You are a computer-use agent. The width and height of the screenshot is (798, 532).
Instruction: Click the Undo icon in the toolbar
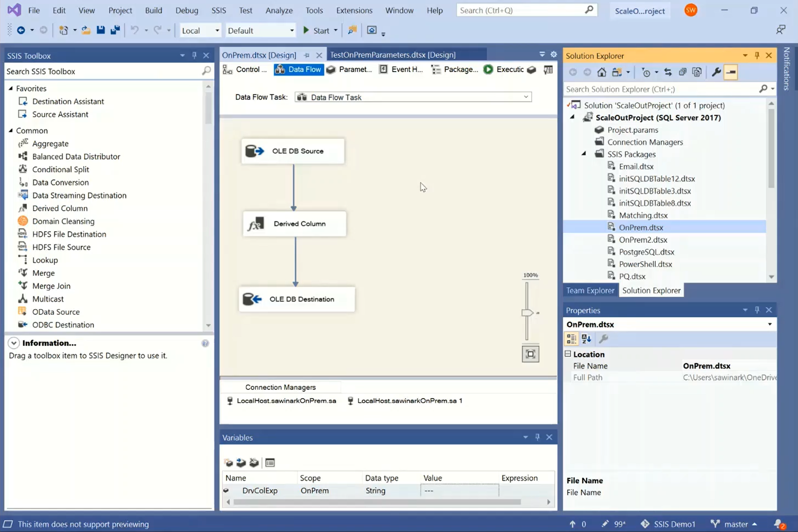pyautogui.click(x=135, y=30)
